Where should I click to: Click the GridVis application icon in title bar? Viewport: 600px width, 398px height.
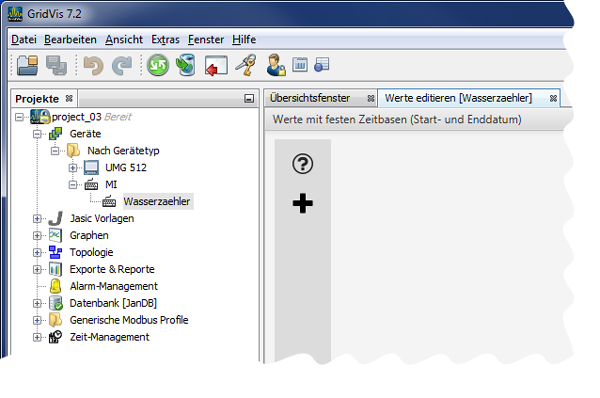pos(15,14)
